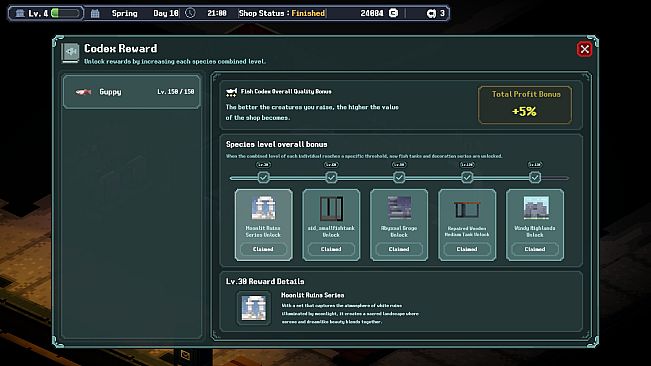Click the Spring season label
The height and width of the screenshot is (366, 651).
pyautogui.click(x=125, y=13)
